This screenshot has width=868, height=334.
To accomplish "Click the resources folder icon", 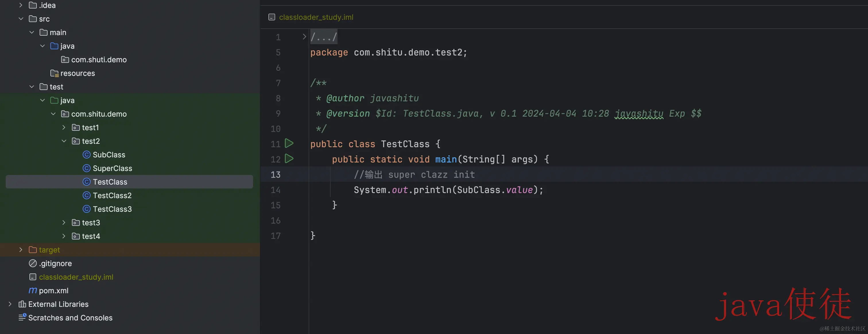I will click(54, 73).
